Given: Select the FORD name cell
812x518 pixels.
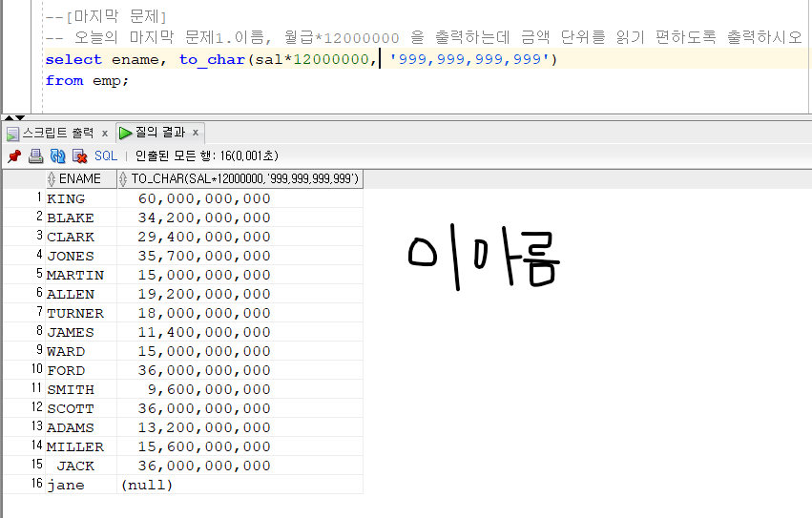Looking at the screenshot, I should tap(81, 370).
